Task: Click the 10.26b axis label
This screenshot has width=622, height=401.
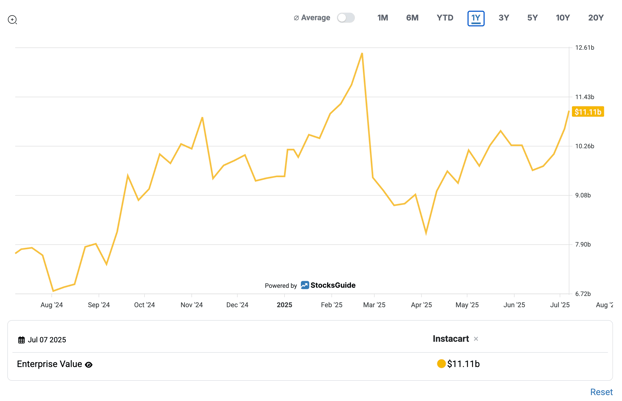Action: (585, 146)
